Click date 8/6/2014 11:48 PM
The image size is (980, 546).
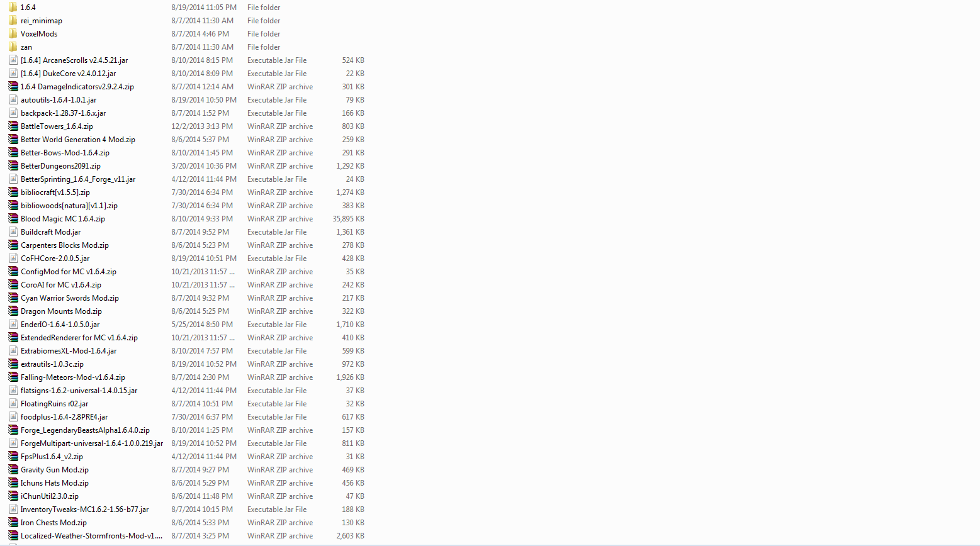tap(202, 496)
